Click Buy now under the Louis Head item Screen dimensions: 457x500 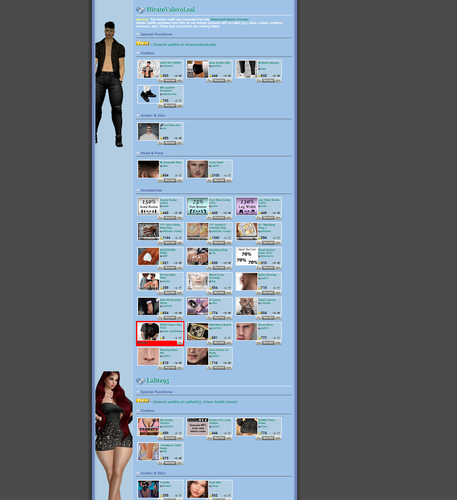tap(219, 180)
